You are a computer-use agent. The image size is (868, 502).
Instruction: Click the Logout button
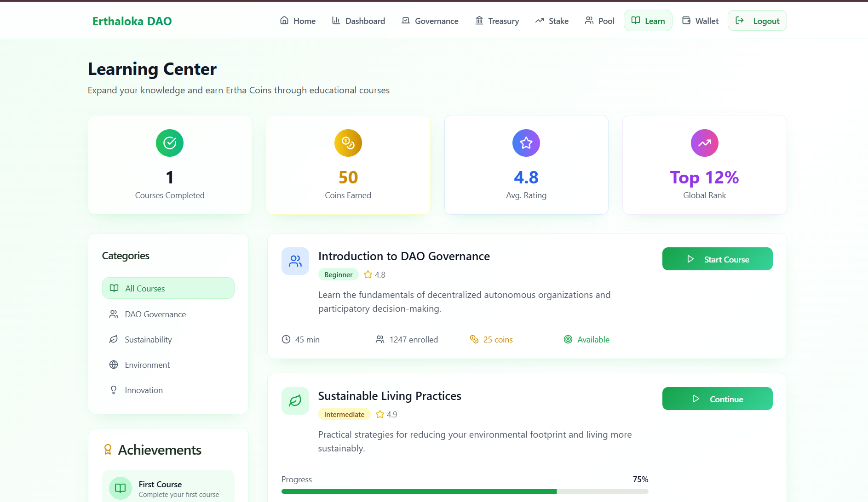[757, 21]
